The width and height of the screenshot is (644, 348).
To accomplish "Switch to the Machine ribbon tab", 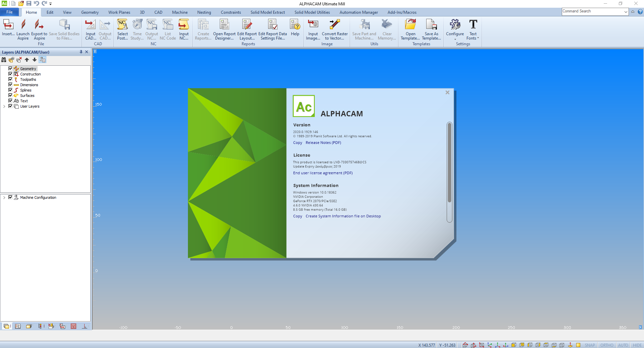I will (x=180, y=12).
